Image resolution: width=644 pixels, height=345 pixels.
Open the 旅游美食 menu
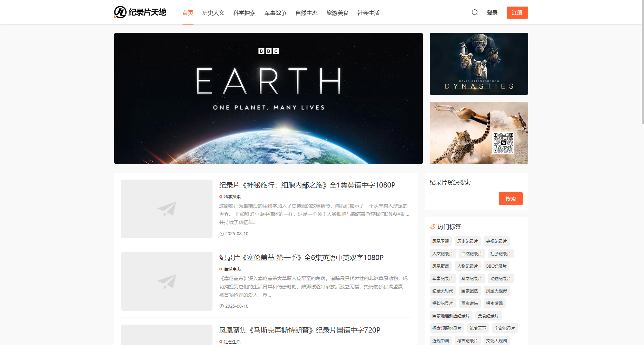tap(337, 13)
